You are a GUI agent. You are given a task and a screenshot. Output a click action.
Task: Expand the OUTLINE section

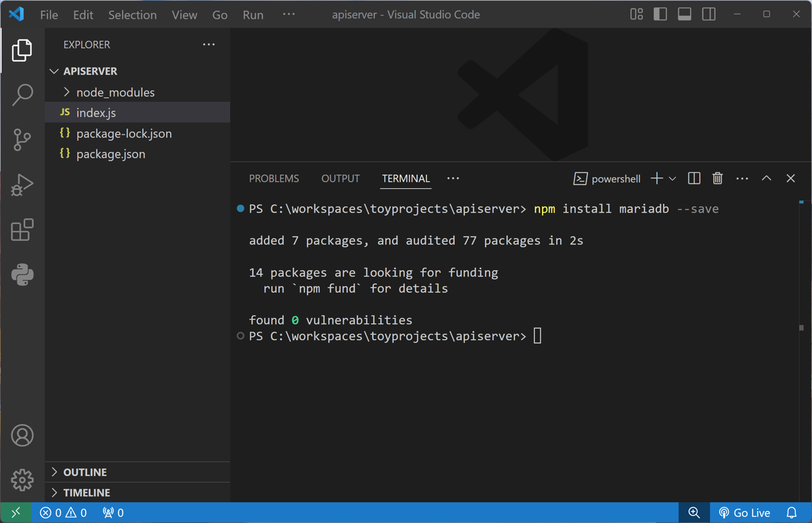(x=138, y=472)
